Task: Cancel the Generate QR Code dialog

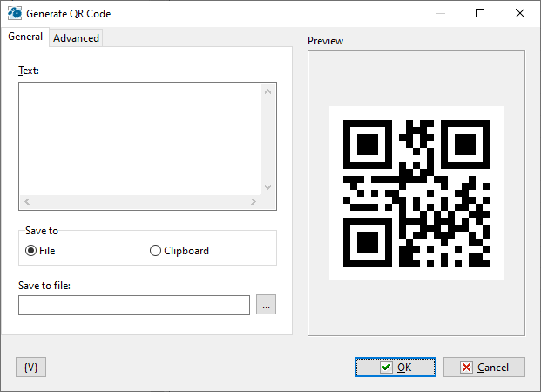Action: 484,367
